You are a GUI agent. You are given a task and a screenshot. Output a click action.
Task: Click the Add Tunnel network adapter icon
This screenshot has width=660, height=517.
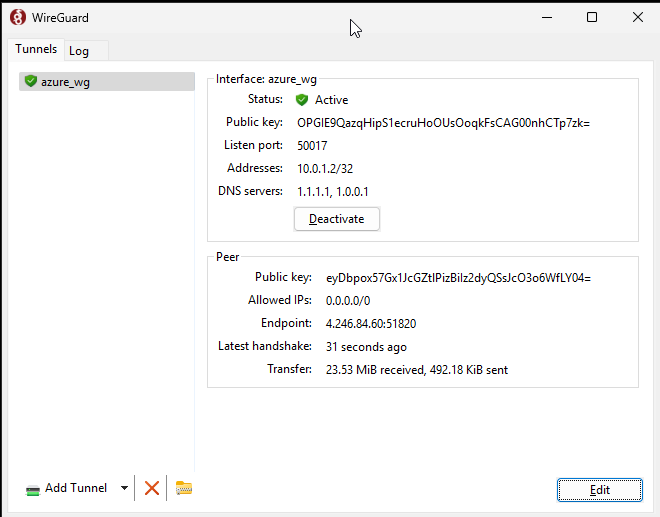(x=33, y=490)
